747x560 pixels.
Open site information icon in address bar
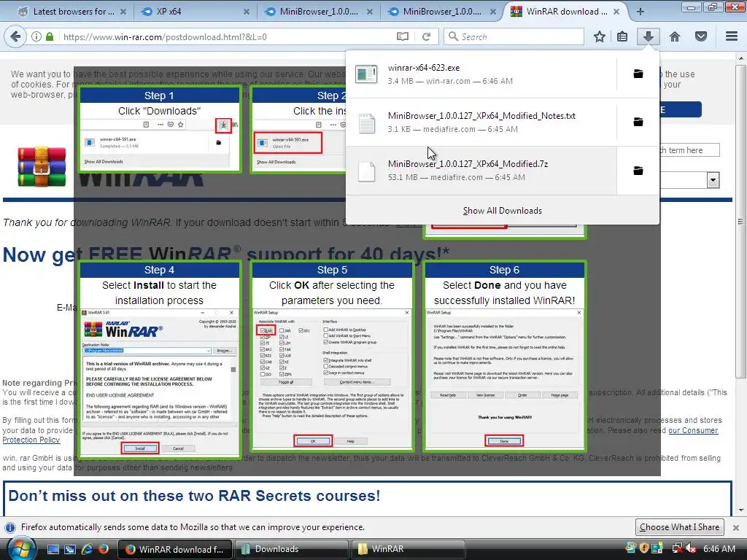[36, 36]
